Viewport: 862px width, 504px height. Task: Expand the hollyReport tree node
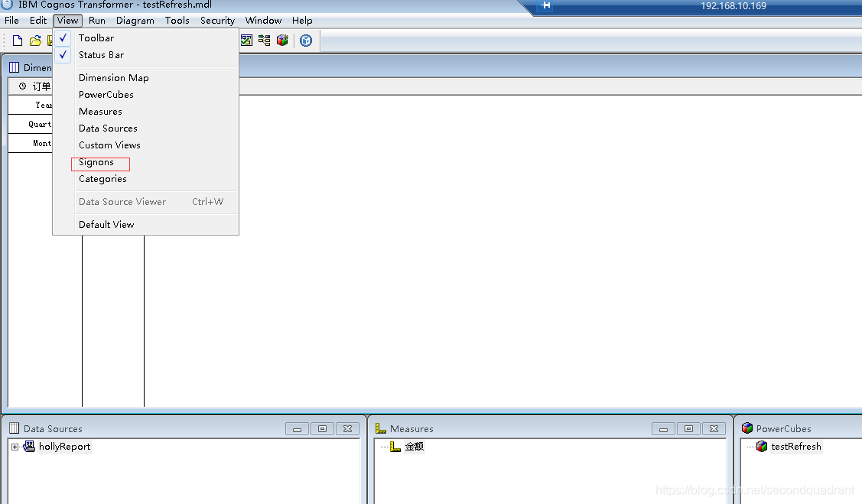point(15,447)
